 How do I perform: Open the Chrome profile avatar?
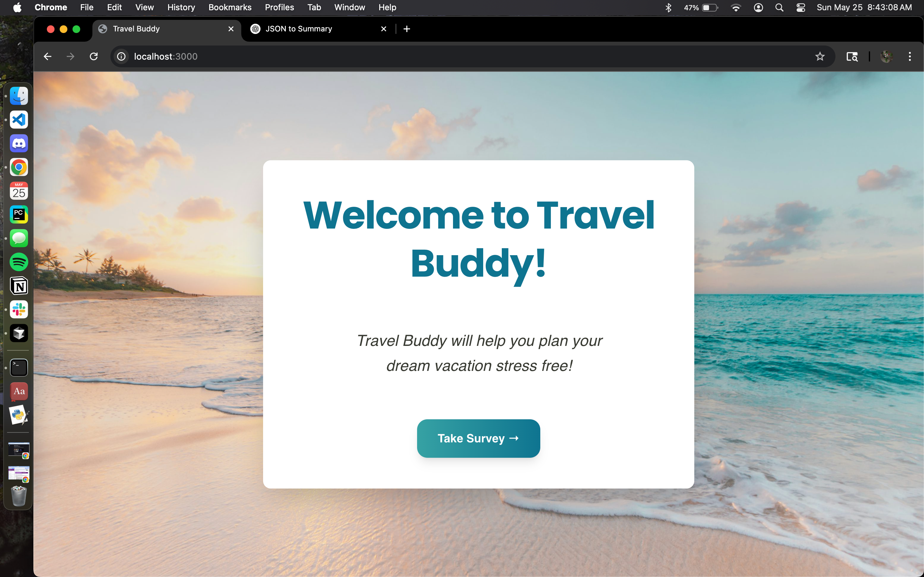[x=886, y=56]
